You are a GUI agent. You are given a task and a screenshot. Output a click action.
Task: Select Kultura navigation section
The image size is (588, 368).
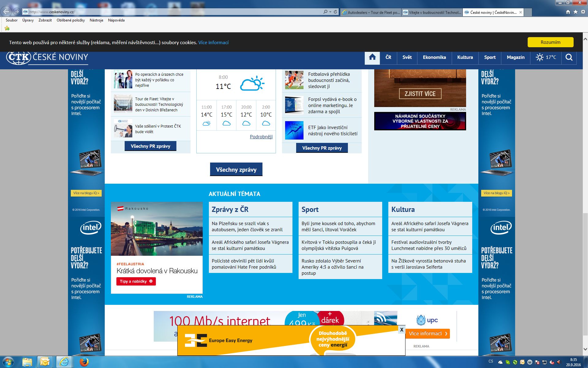(465, 57)
